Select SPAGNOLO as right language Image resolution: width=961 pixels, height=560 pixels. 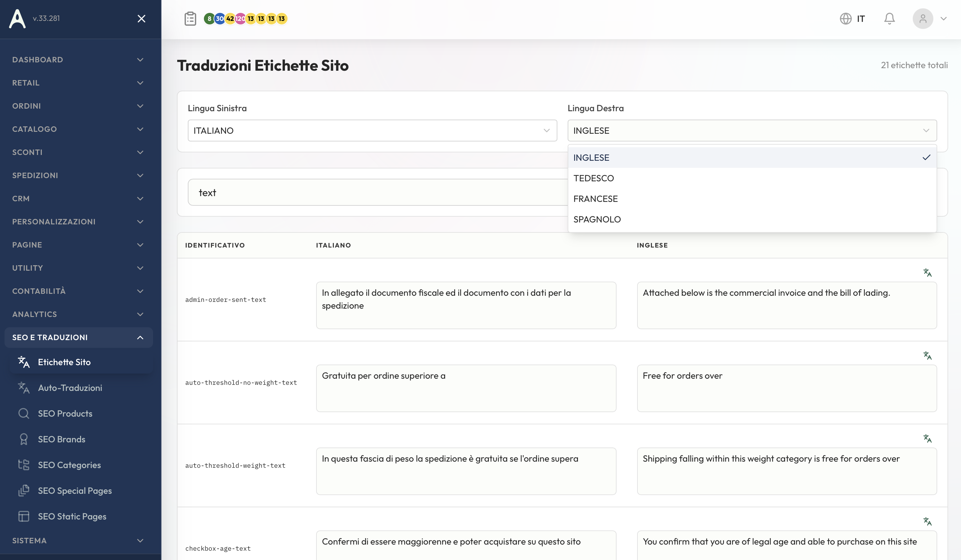pos(752,219)
